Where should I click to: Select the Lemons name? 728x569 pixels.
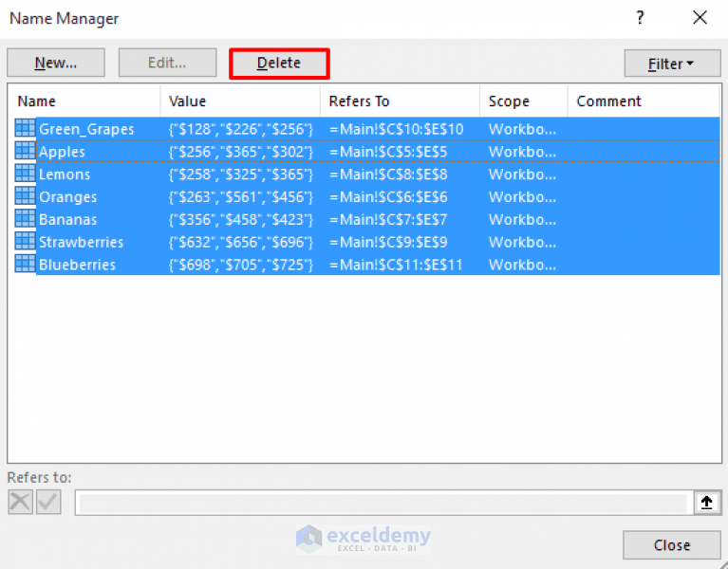click(x=65, y=174)
